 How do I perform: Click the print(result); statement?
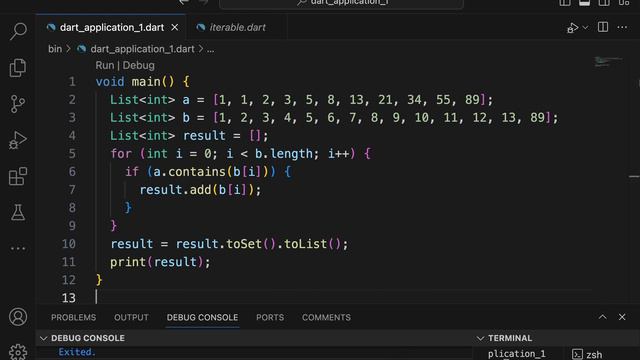tap(160, 262)
